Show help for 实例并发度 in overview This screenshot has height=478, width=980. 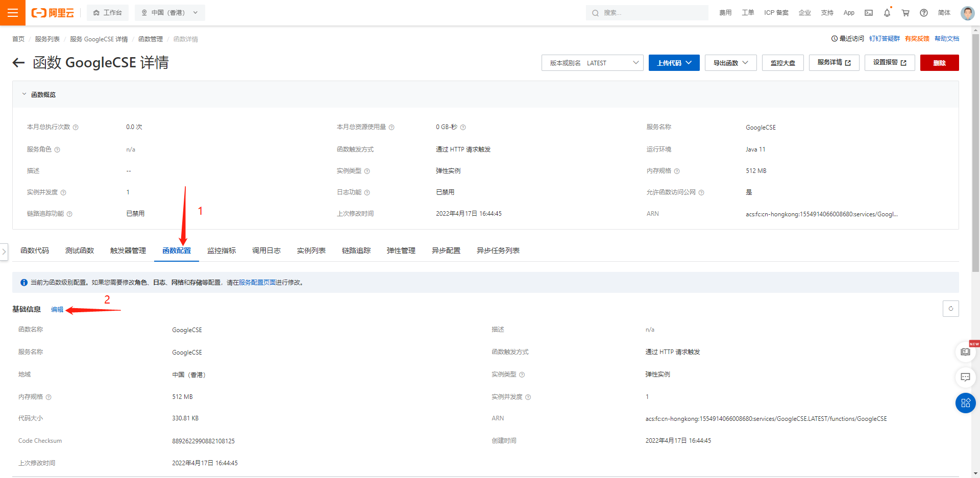point(63,193)
